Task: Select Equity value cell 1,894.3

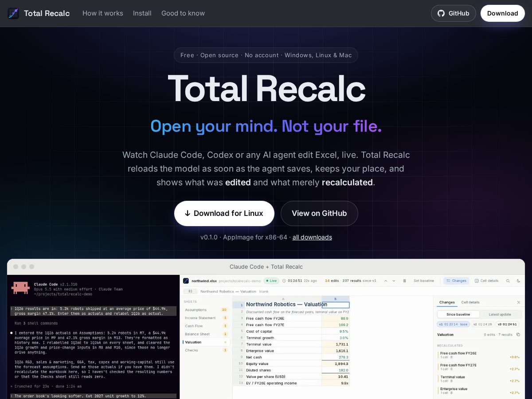Action: [x=336, y=364]
